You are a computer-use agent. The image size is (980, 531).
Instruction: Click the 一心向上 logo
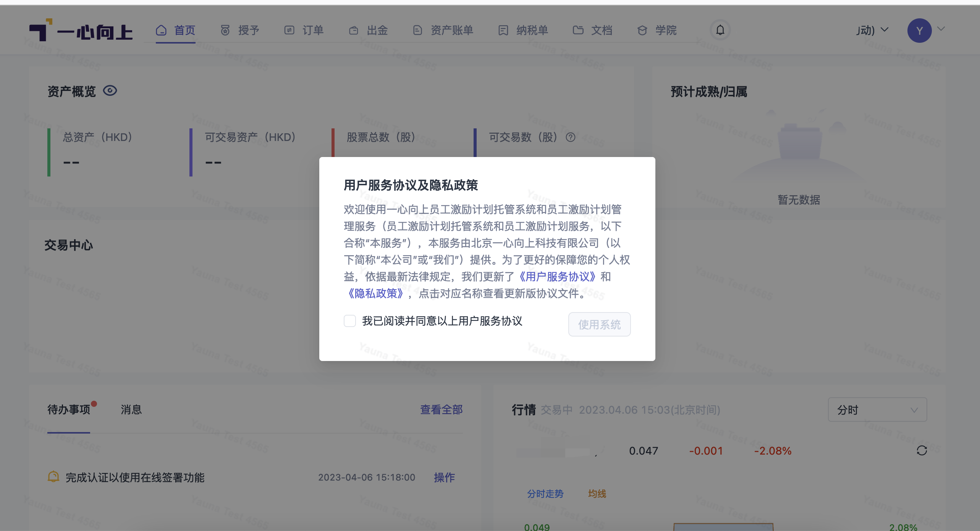81,30
